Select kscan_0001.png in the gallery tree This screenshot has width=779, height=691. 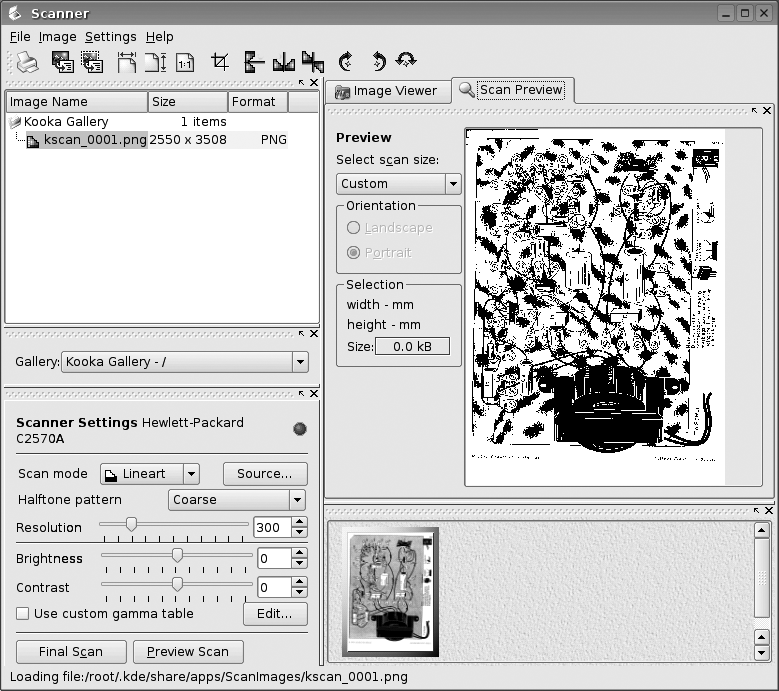click(95, 140)
